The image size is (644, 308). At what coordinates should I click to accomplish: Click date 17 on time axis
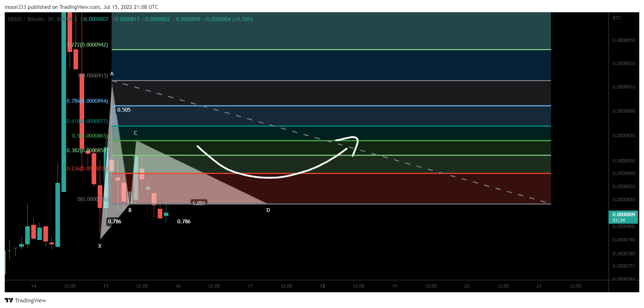pos(250,286)
